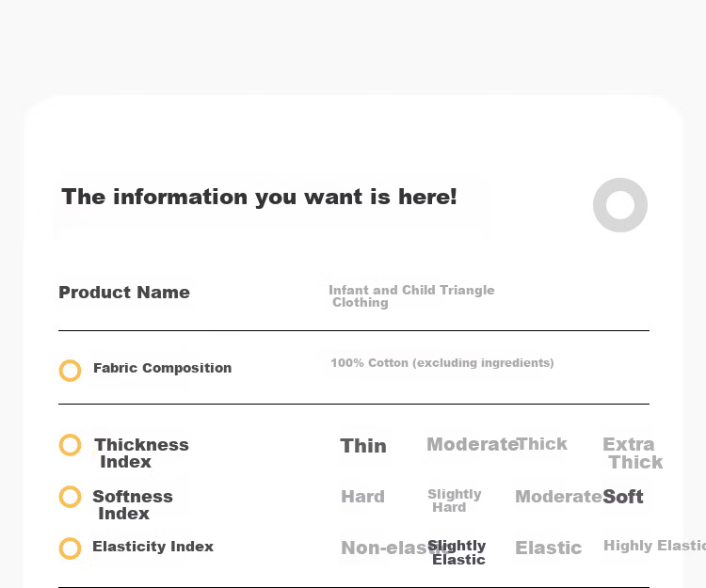This screenshot has height=588, width=706.
Task: Click the 'Product Name' label
Action: pyautogui.click(x=124, y=293)
